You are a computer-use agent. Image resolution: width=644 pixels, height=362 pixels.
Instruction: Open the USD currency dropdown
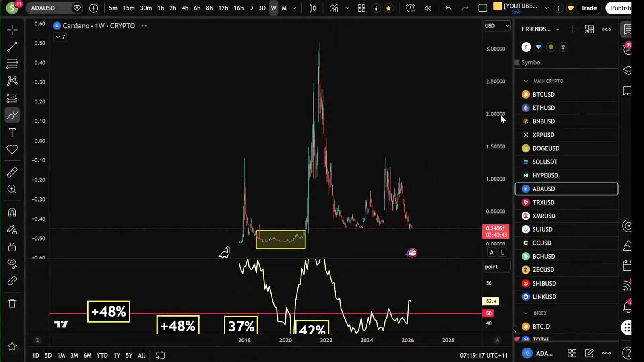(497, 26)
